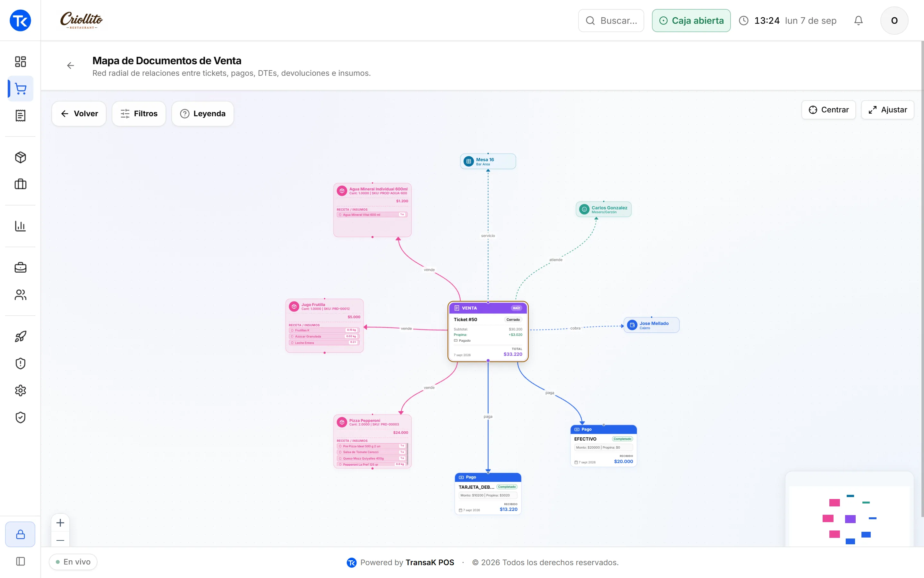Viewport: 924px width, 578px height.
Task: Click the En vivo status badge
Action: point(73,562)
